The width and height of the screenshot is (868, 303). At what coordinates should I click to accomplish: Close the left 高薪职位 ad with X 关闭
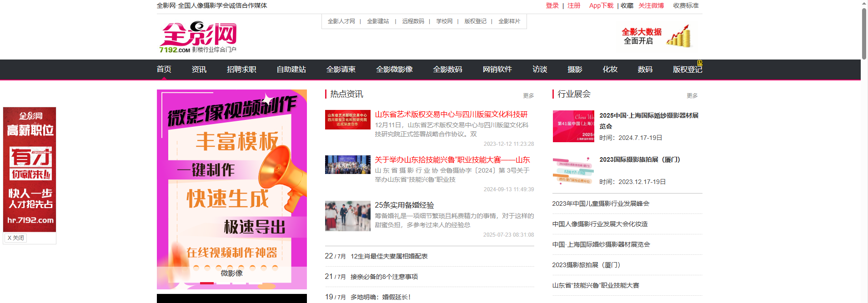click(x=15, y=238)
